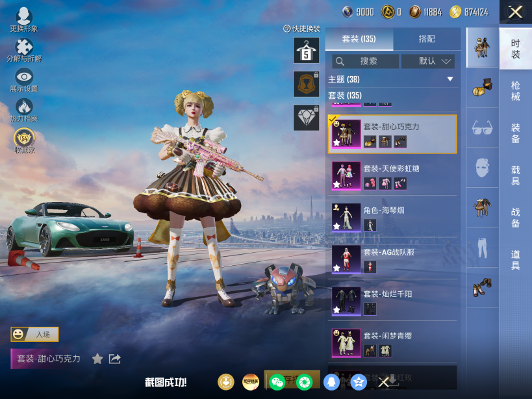Click the green DBS sports car

coord(70,229)
